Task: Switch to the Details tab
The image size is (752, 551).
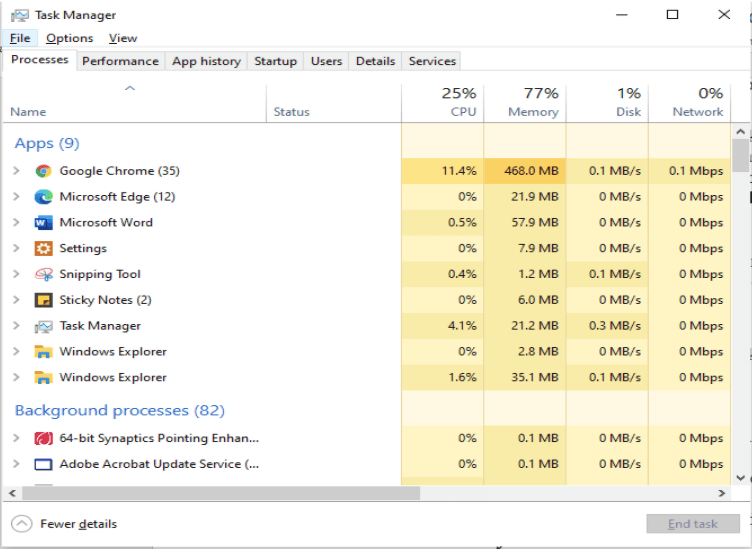Action: click(x=376, y=61)
